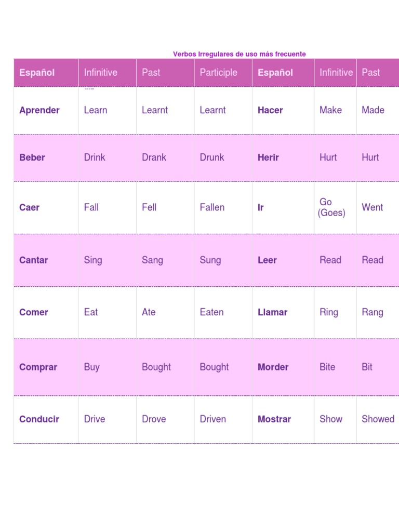
Task: Click the 'Conducir' cell
Action: tap(39, 419)
